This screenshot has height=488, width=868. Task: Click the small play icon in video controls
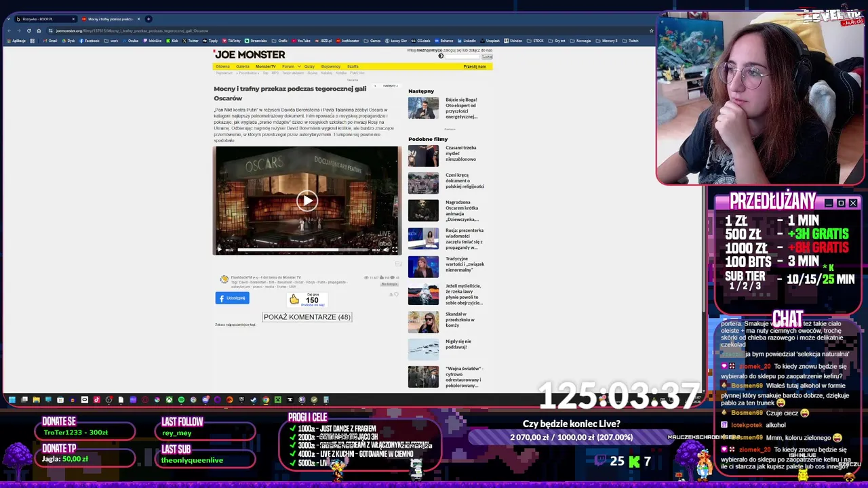tap(219, 249)
